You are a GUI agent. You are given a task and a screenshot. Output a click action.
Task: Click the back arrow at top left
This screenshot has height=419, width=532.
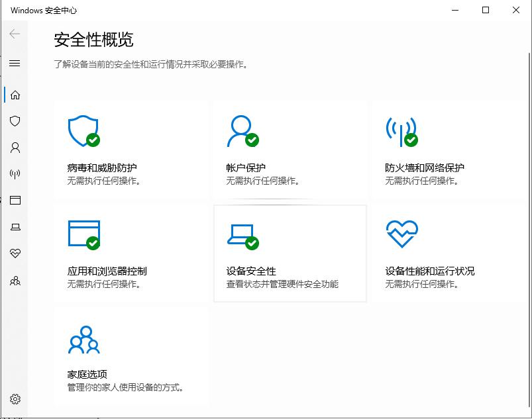point(13,34)
